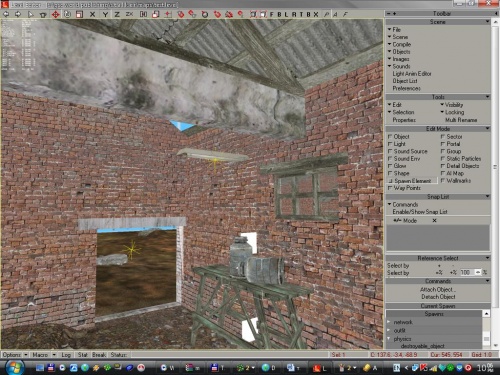Screen dimensions: 500x375
Task: Switch to Front view with F
Action: [x=272, y=14]
